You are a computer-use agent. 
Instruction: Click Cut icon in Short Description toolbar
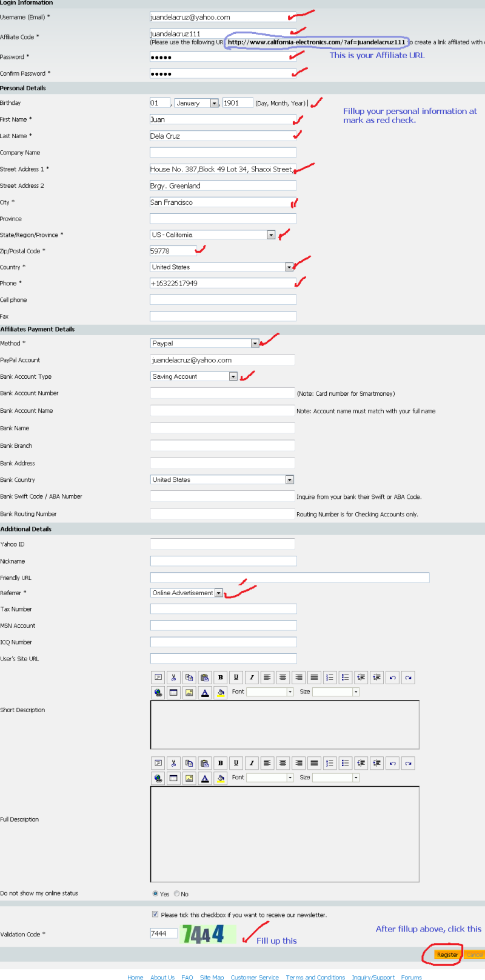pos(173,678)
